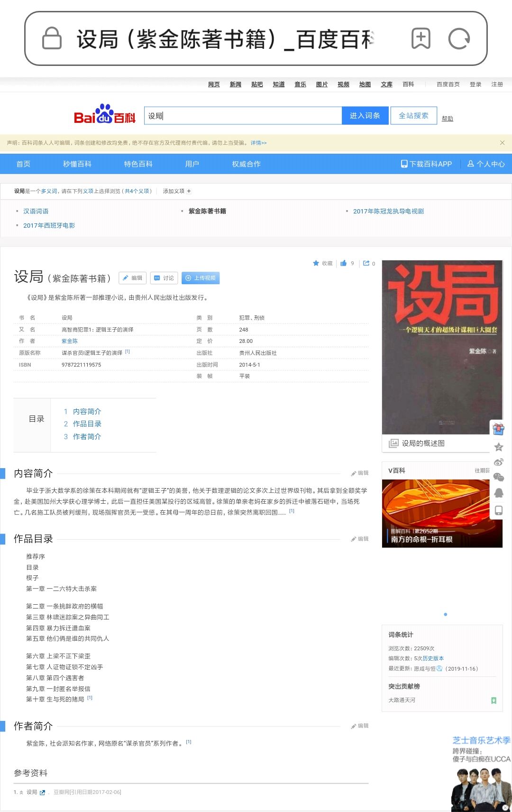Open the 图片 top link
The image size is (512, 812).
322,84
